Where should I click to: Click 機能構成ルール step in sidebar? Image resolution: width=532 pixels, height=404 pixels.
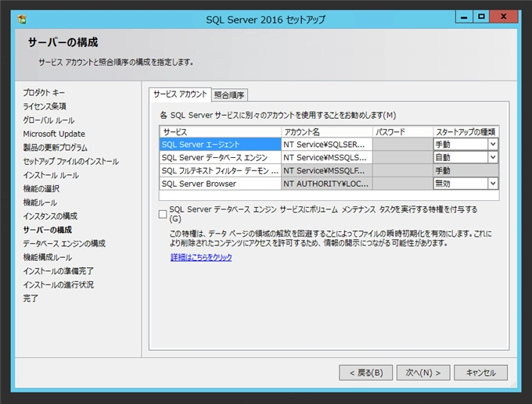point(47,257)
